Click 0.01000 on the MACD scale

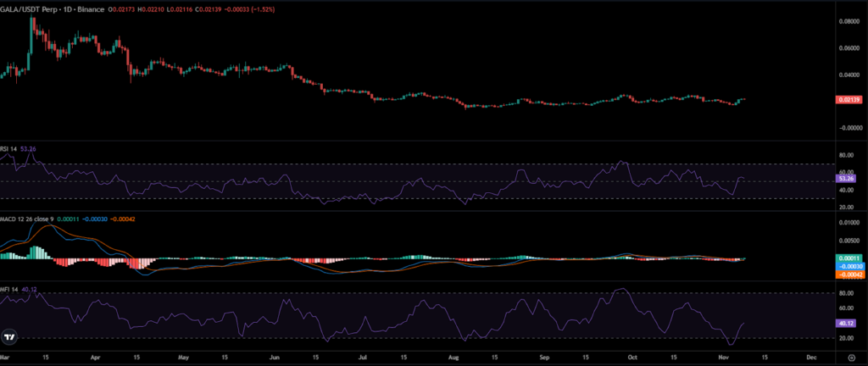(x=849, y=222)
